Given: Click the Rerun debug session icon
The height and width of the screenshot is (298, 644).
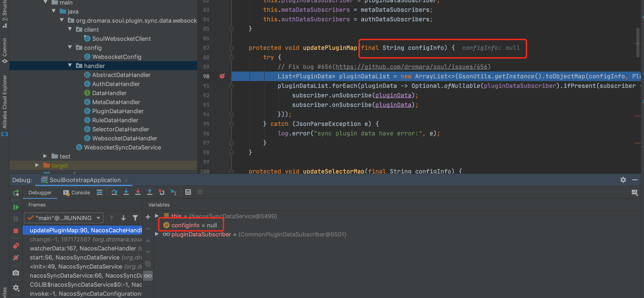Looking at the screenshot, I should (x=16, y=192).
